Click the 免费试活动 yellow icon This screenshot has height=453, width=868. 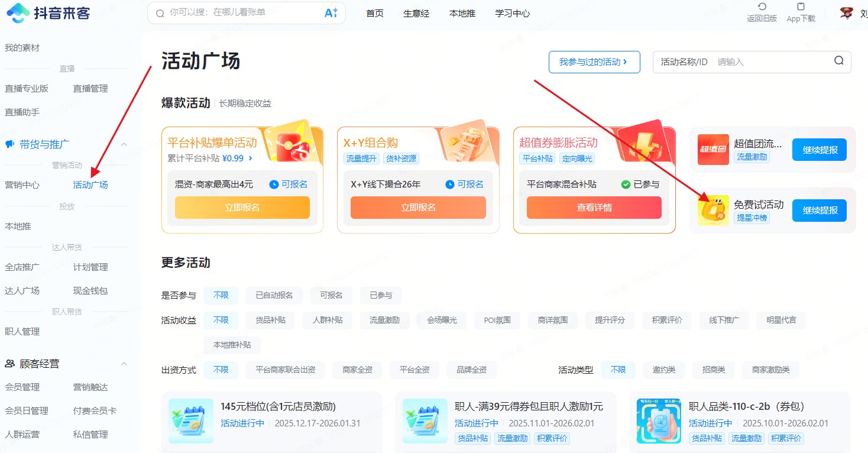[x=713, y=211]
